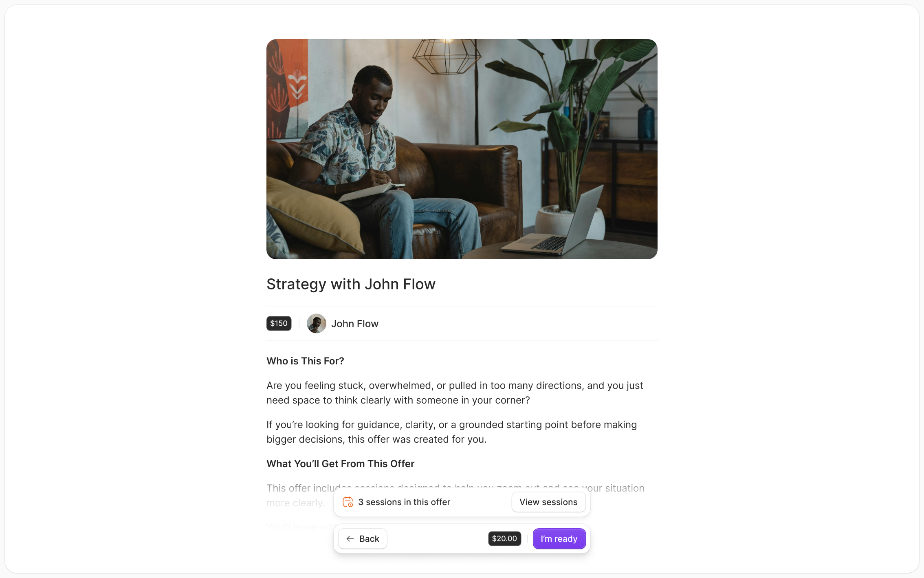Image resolution: width=924 pixels, height=578 pixels.
Task: Click the pendant lamp in the cover photo
Action: [446, 57]
